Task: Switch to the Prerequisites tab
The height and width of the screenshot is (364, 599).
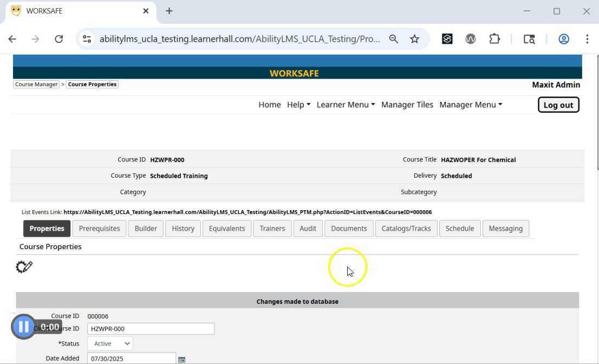Action: [99, 229]
